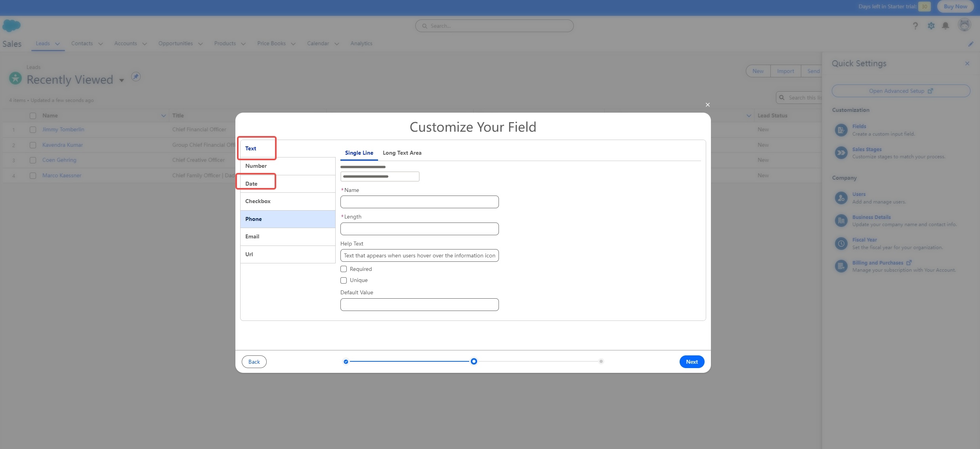The height and width of the screenshot is (449, 980).
Task: Select all leads with header checkbox
Action: [x=33, y=116]
